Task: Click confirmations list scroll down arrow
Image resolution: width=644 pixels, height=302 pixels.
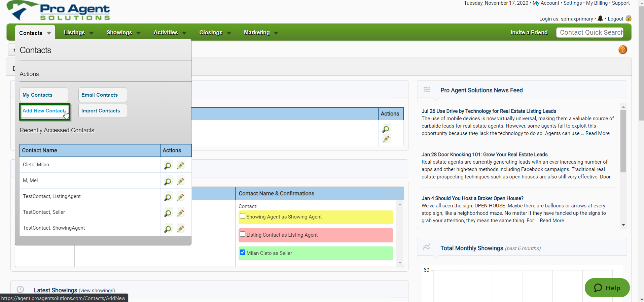Action: 400,263
